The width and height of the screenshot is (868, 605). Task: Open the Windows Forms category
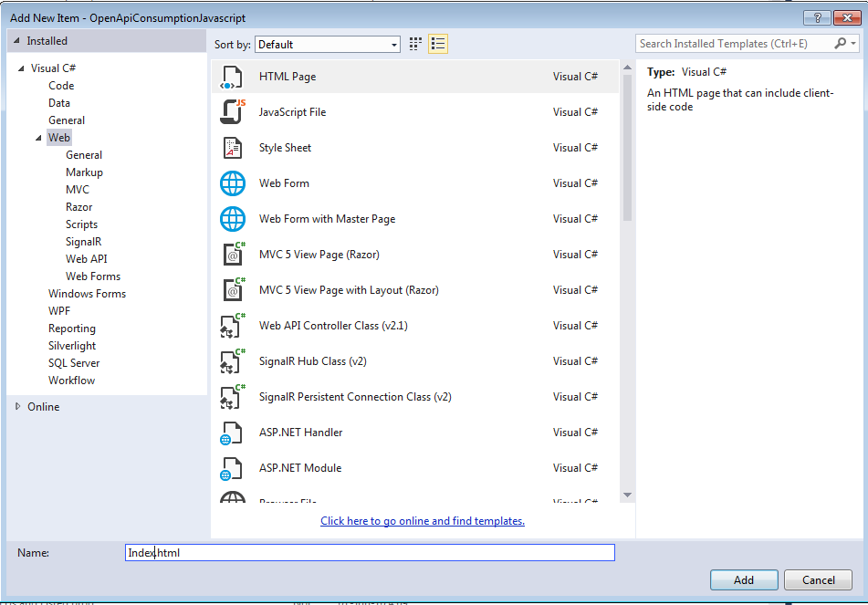point(87,294)
